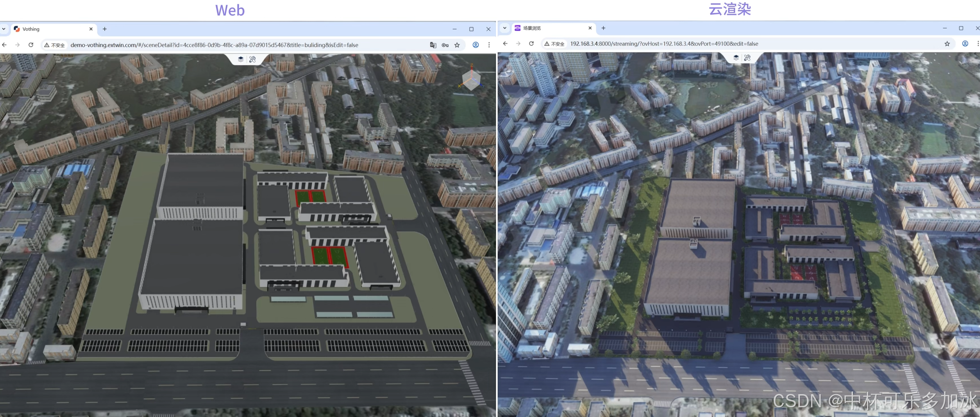Open Chrome three-dot menu in Vothing window
This screenshot has width=980, height=417.
point(489,45)
